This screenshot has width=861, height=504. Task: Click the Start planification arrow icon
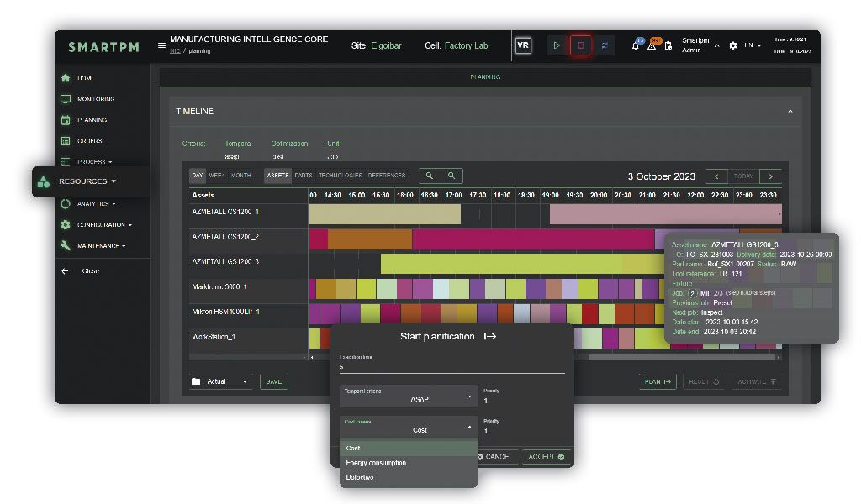[x=490, y=336]
